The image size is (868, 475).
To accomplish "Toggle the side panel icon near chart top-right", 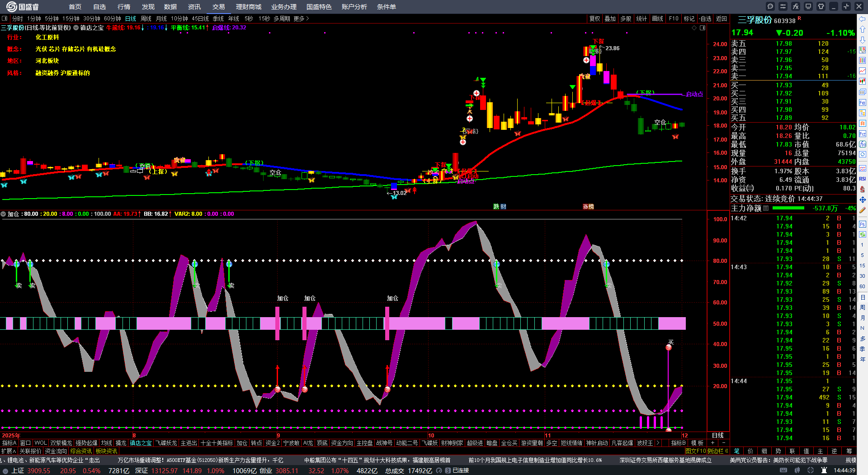I will (703, 28).
